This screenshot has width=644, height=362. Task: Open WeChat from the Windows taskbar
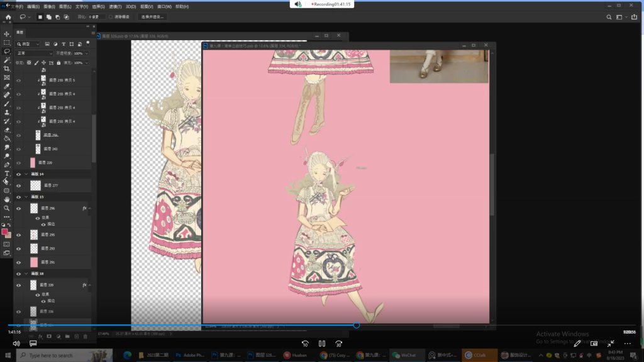pos(404,356)
